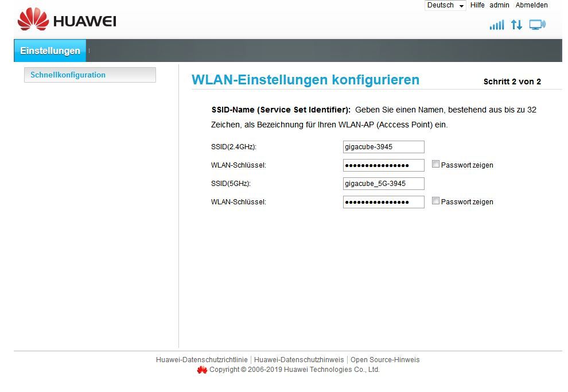Open the Deutsch language dropdown

point(445,5)
